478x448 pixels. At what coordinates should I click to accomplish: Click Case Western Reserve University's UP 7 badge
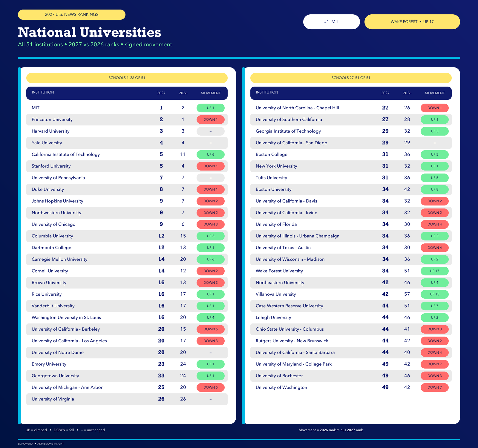[x=435, y=306]
